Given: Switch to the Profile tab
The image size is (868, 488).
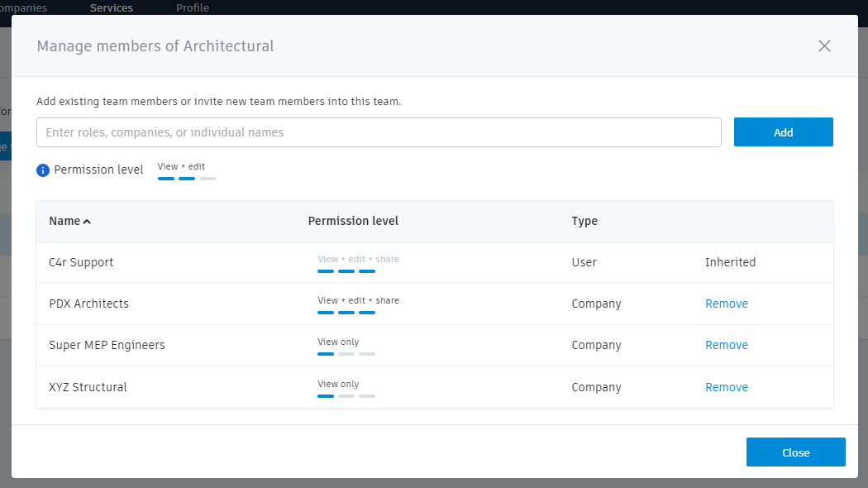Looking at the screenshot, I should pyautogui.click(x=193, y=7).
